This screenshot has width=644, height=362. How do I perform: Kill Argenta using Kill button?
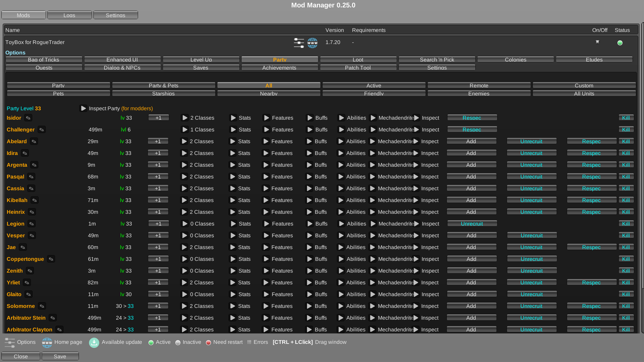[x=626, y=165]
